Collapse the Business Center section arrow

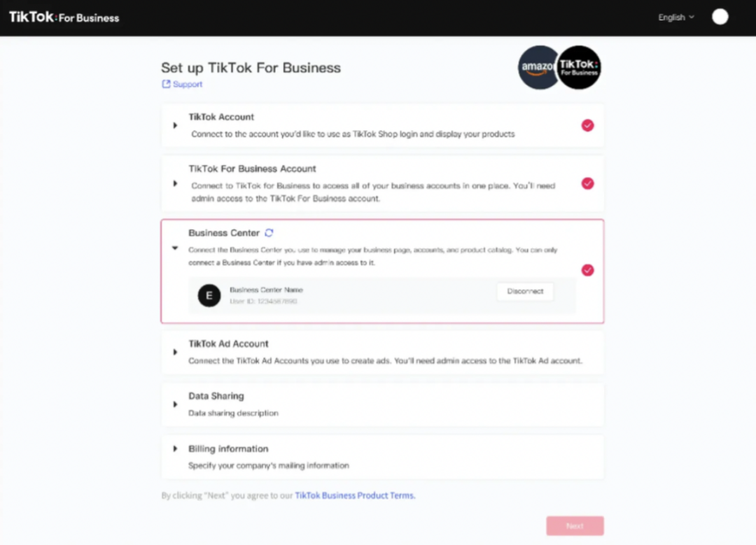point(175,248)
